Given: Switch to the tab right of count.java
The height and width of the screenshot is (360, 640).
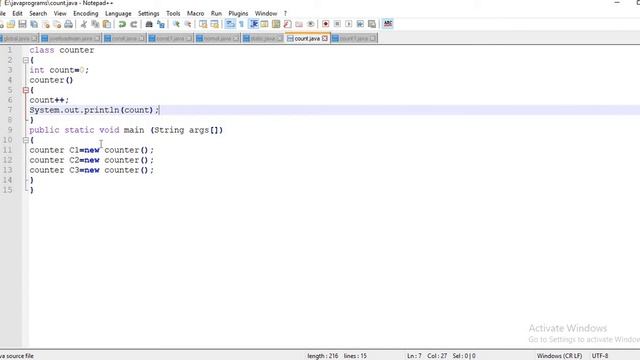Looking at the screenshot, I should [x=354, y=38].
